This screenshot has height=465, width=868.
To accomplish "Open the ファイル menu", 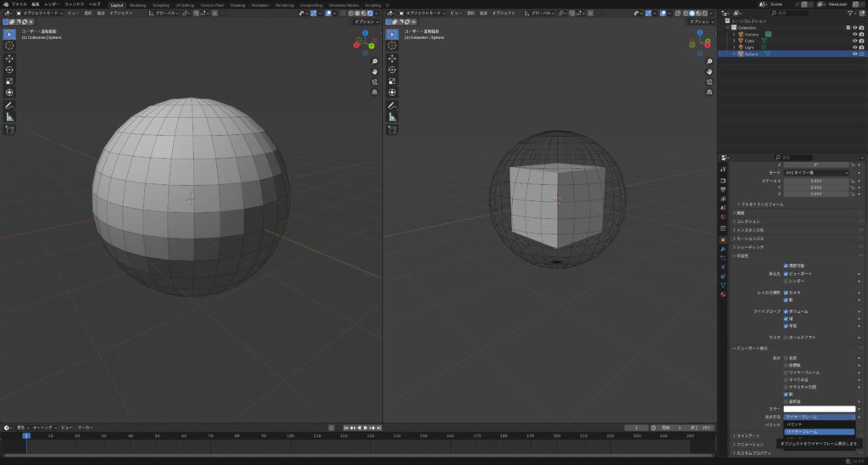I will pyautogui.click(x=19, y=4).
